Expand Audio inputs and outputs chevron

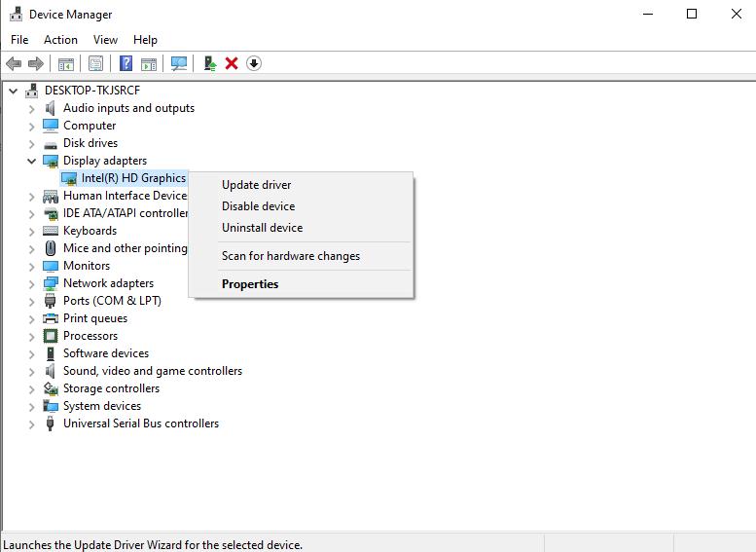(32, 109)
